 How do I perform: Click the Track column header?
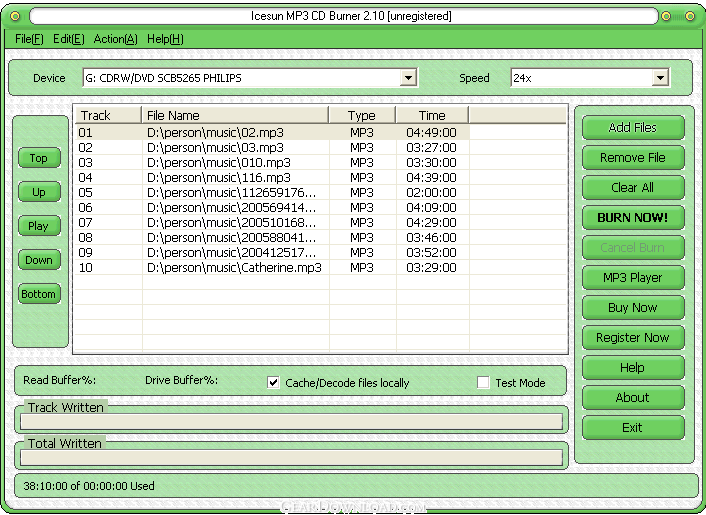pyautogui.click(x=108, y=115)
